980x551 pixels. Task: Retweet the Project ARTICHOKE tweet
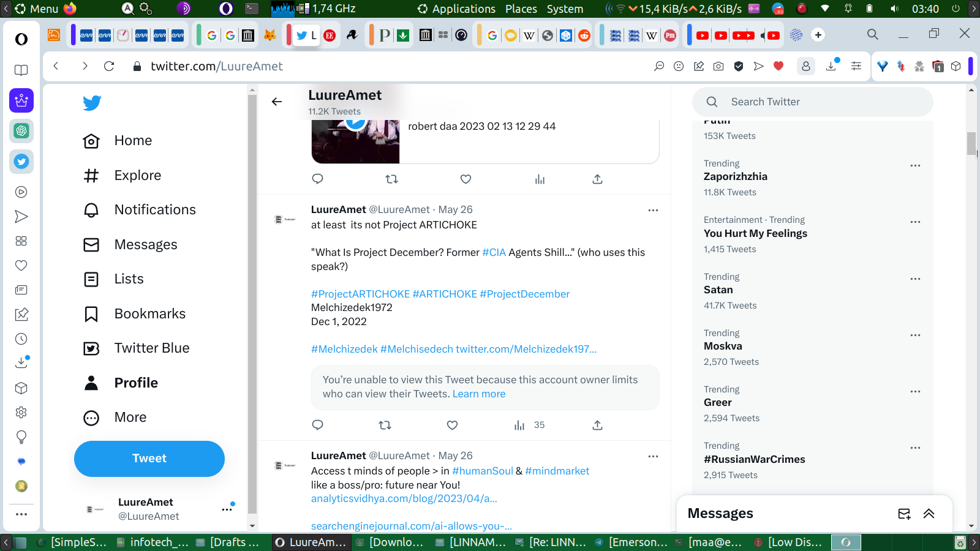point(385,425)
